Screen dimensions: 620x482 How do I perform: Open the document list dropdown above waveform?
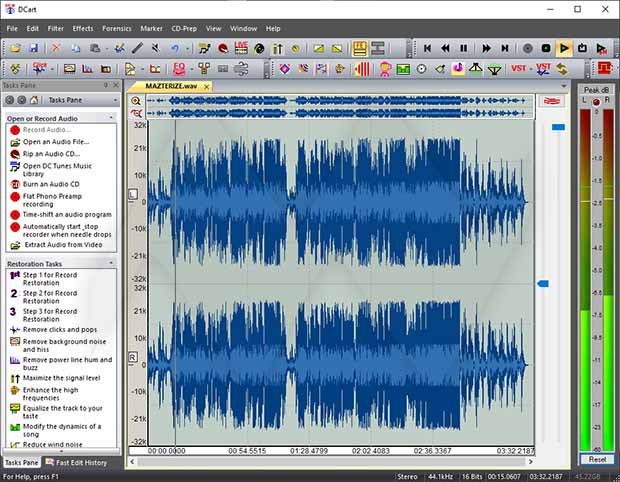point(564,86)
